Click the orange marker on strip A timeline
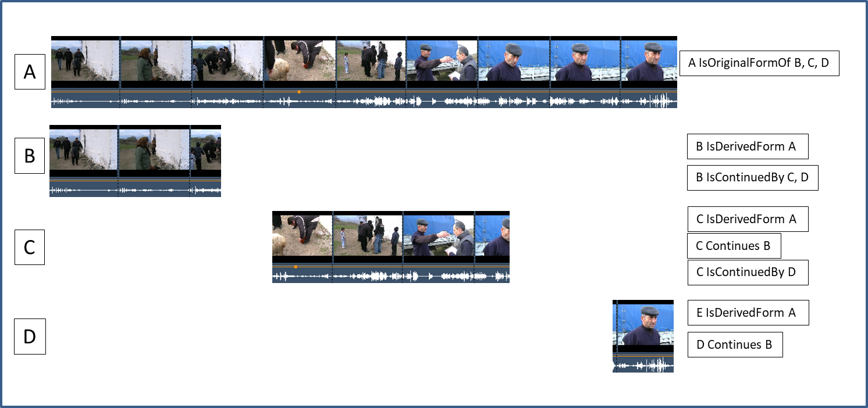This screenshot has height=408, width=868. click(299, 92)
